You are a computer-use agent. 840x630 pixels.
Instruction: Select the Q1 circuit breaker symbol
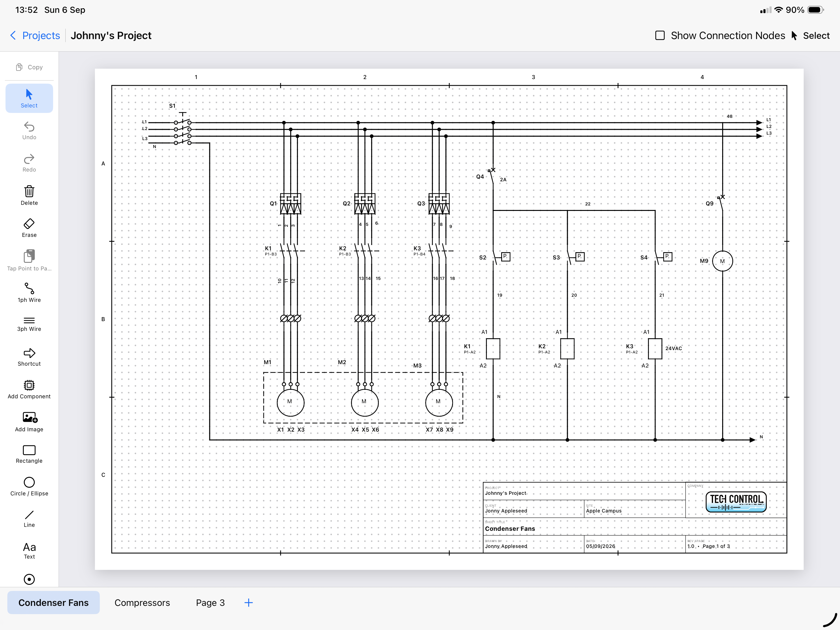[291, 204]
